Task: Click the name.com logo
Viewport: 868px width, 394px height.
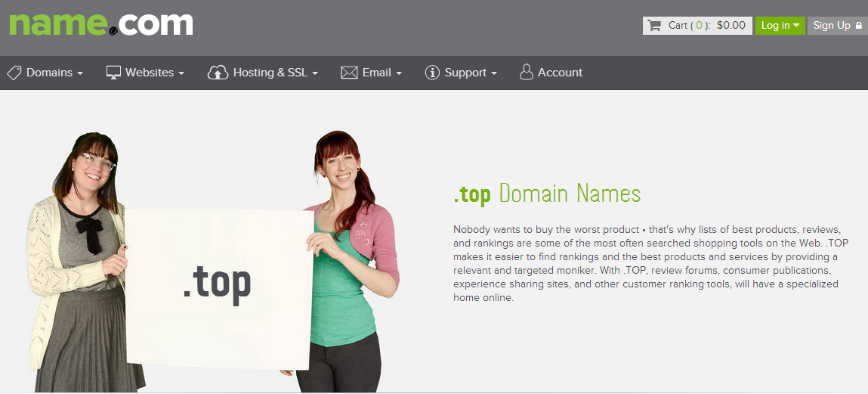Action: click(101, 24)
